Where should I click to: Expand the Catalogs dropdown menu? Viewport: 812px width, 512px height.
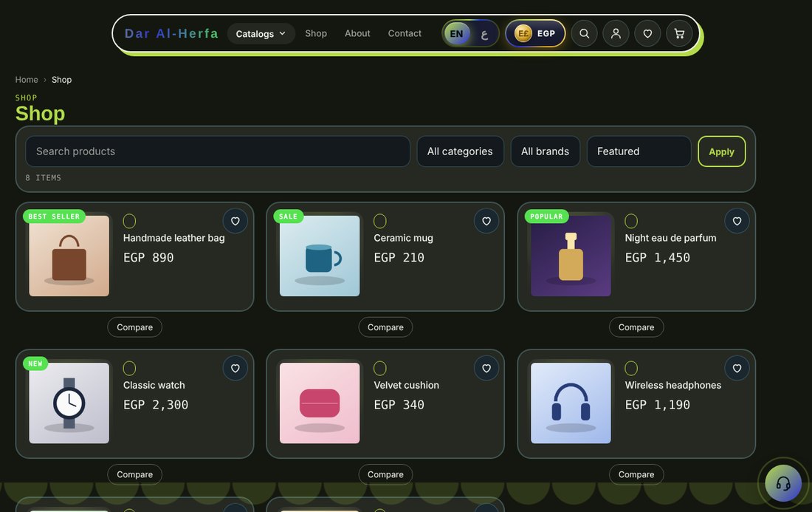[x=261, y=34]
